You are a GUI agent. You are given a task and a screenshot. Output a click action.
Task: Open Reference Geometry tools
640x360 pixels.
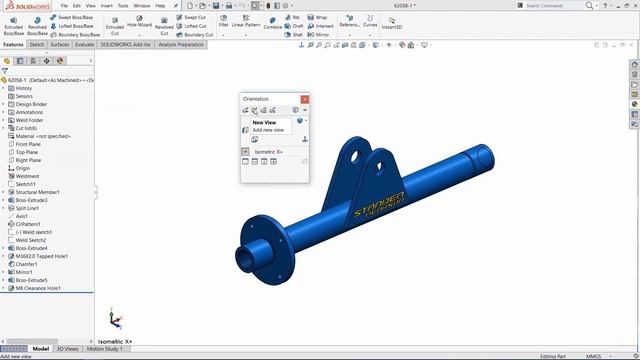(x=349, y=21)
